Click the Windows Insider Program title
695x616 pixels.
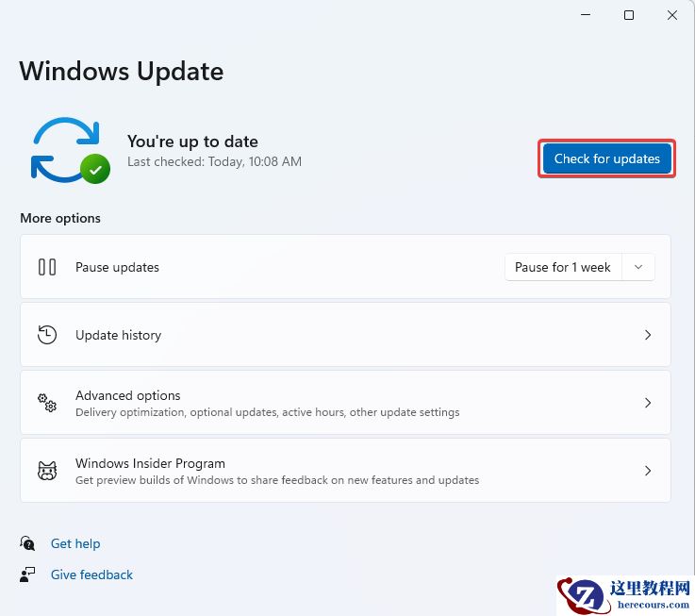(x=150, y=463)
